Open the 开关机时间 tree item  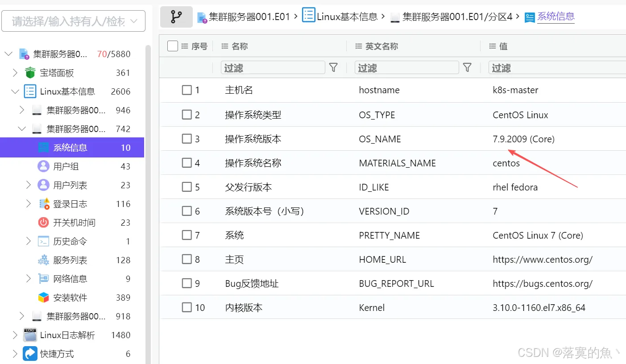[72, 223]
